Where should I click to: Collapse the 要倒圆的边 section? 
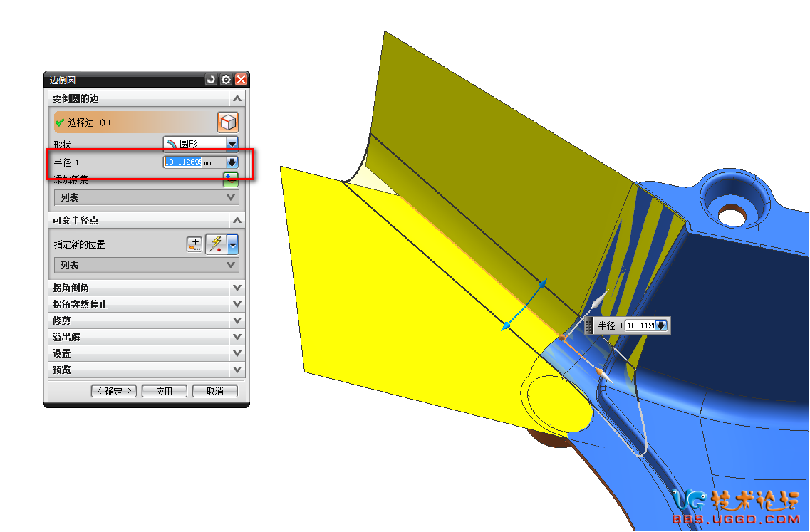point(237,98)
